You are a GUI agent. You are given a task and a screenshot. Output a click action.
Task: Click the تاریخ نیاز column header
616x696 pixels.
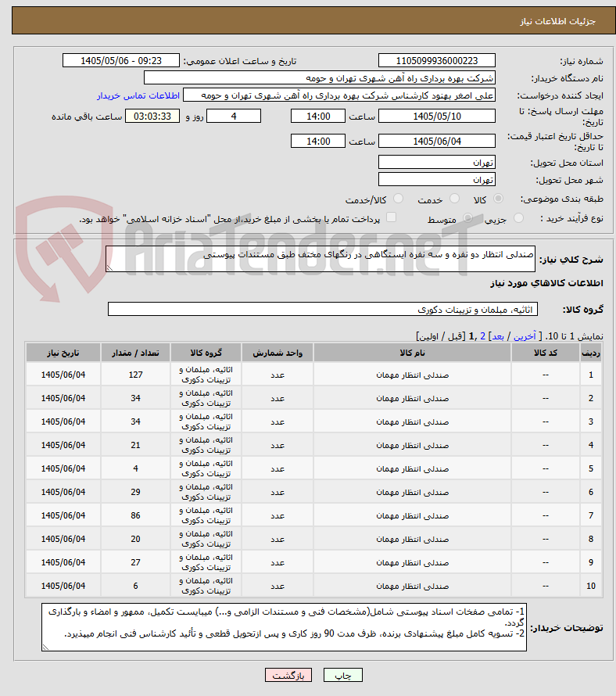pos(63,353)
